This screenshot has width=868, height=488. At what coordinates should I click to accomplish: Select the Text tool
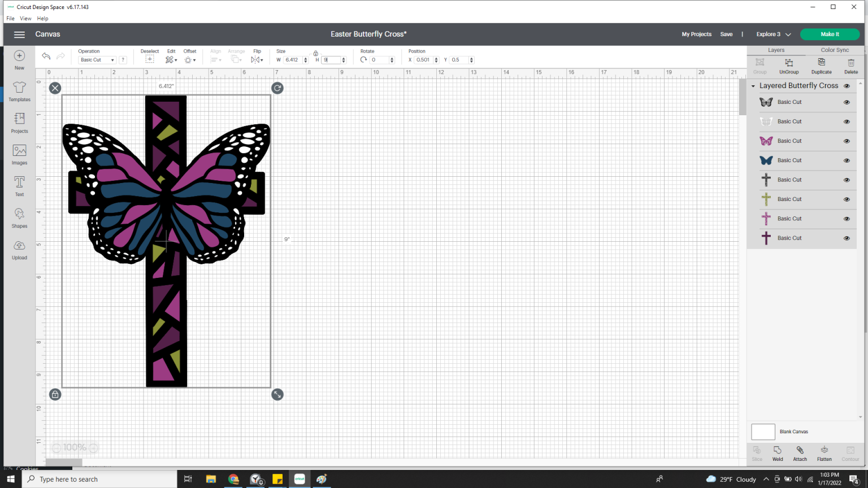19,186
